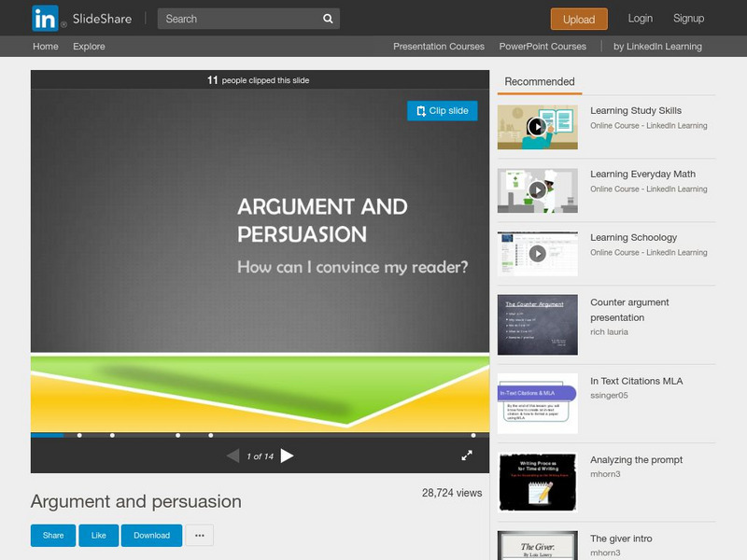Open Analyzing the prompt thumbnail

pyautogui.click(x=538, y=482)
